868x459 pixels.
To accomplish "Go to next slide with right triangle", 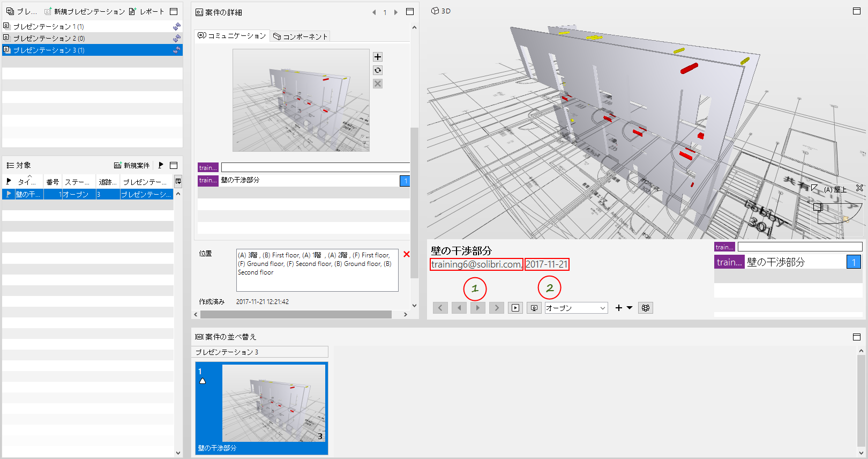I will point(478,308).
